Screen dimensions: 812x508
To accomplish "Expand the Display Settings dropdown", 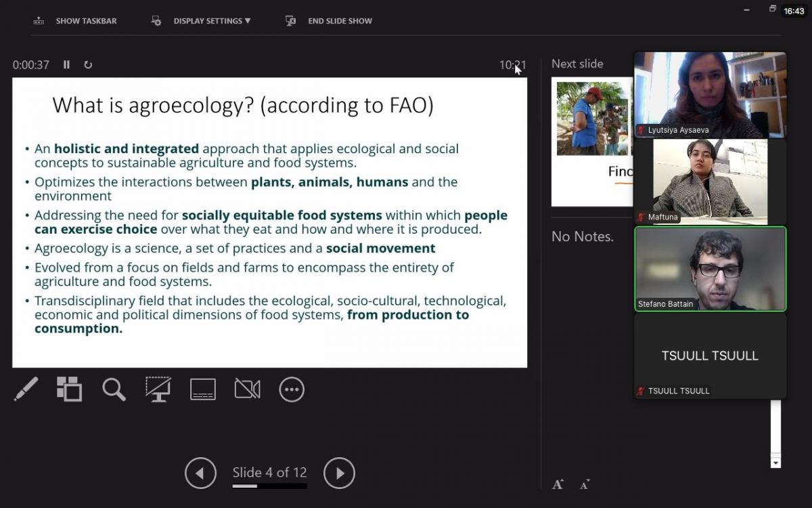I will point(211,21).
